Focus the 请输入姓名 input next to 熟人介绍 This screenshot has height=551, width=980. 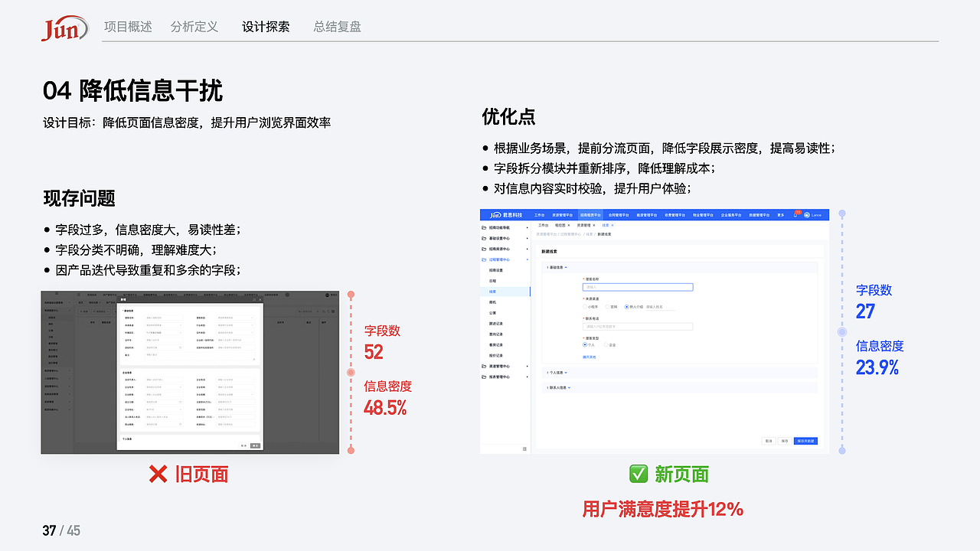tap(660, 307)
